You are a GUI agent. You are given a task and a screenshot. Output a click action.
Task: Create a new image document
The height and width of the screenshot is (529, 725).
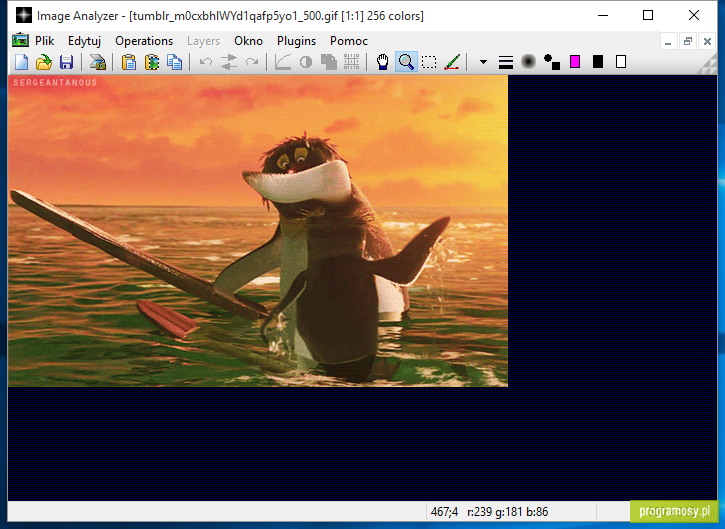[x=21, y=62]
